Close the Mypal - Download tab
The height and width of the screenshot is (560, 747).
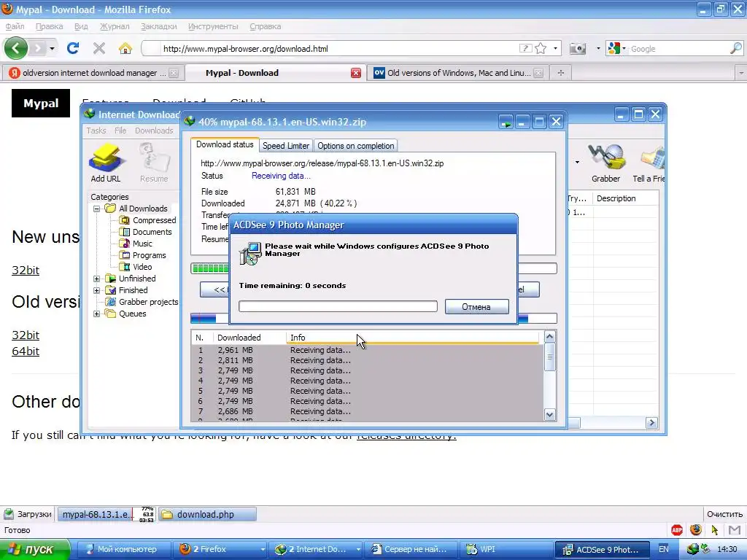pyautogui.click(x=355, y=73)
